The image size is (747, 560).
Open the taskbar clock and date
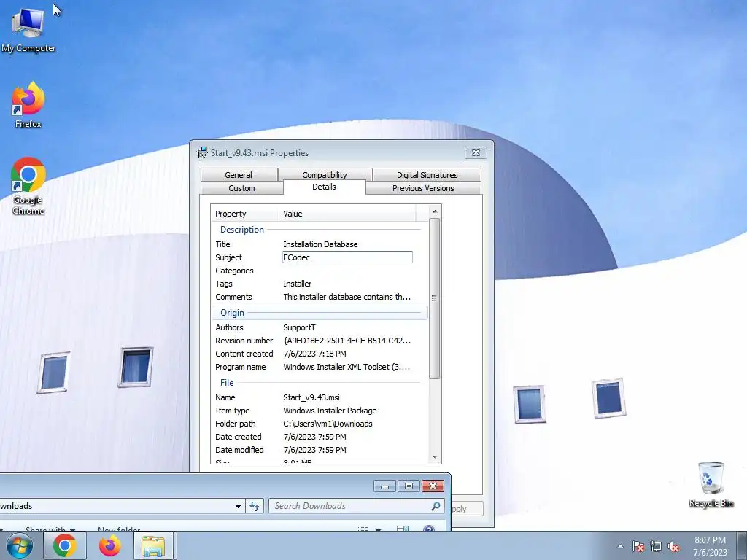pyautogui.click(x=710, y=546)
